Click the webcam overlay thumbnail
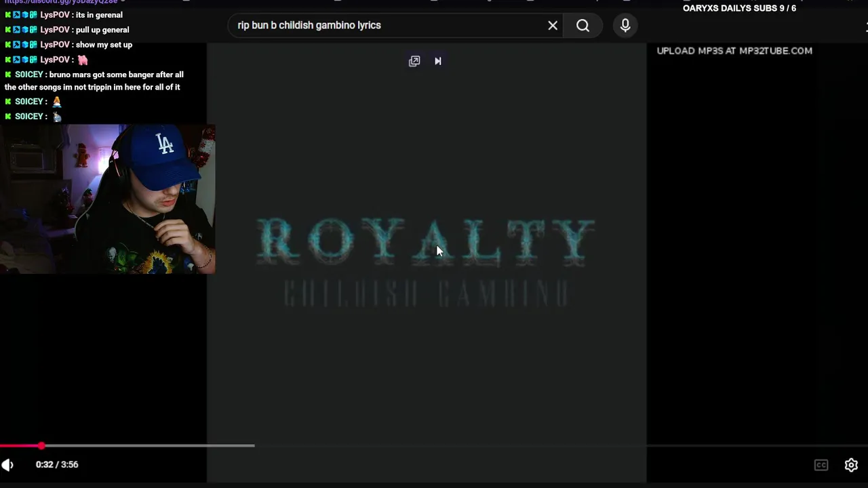Screen dimensions: 868x488 pos(108,199)
